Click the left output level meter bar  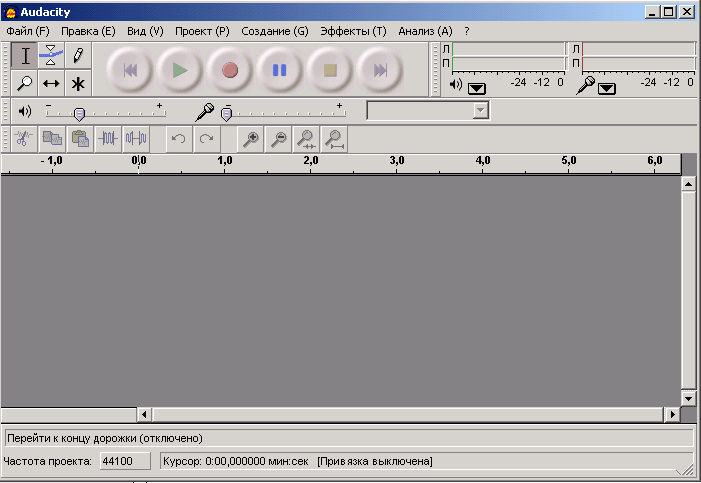click(x=508, y=49)
